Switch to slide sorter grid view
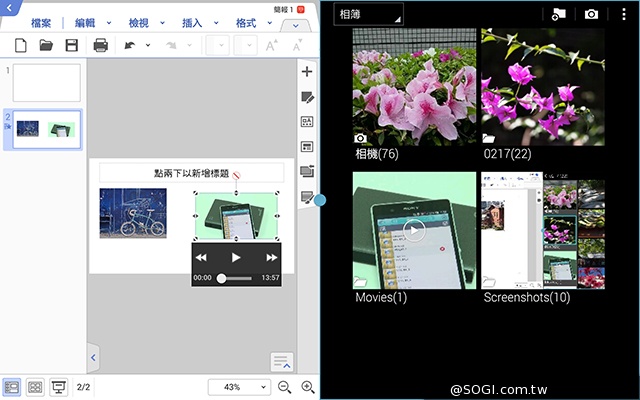Image resolution: width=640 pixels, height=400 pixels. 35,387
